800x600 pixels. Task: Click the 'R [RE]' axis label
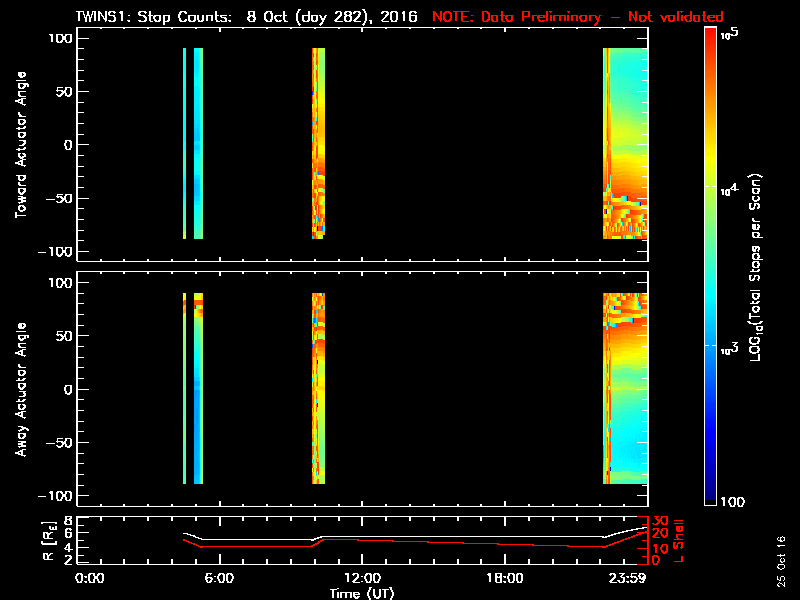(x=49, y=541)
